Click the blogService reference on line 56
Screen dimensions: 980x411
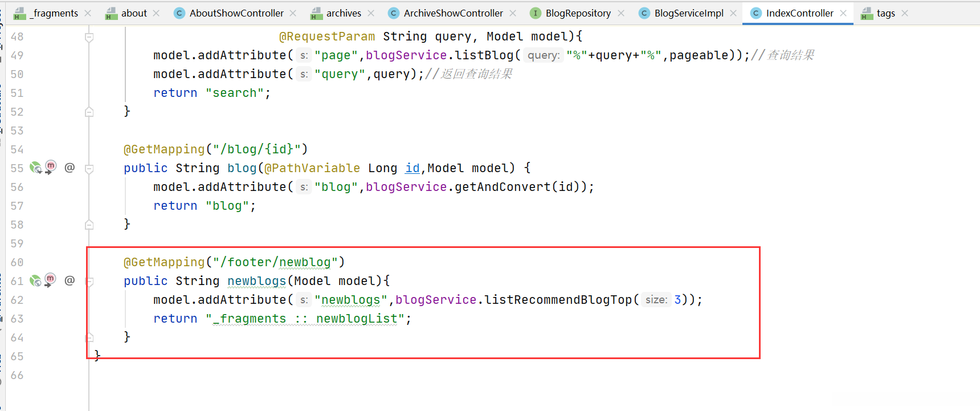pos(406,187)
